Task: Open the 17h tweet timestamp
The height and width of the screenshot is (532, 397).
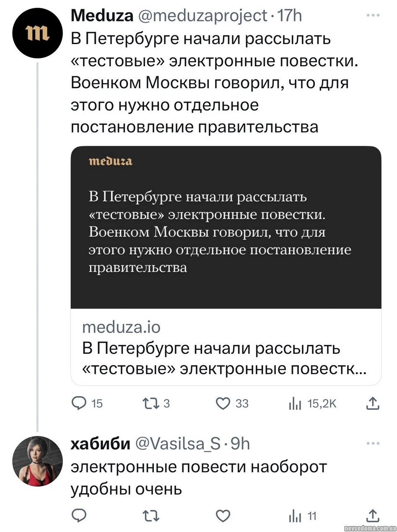Action: tap(290, 16)
